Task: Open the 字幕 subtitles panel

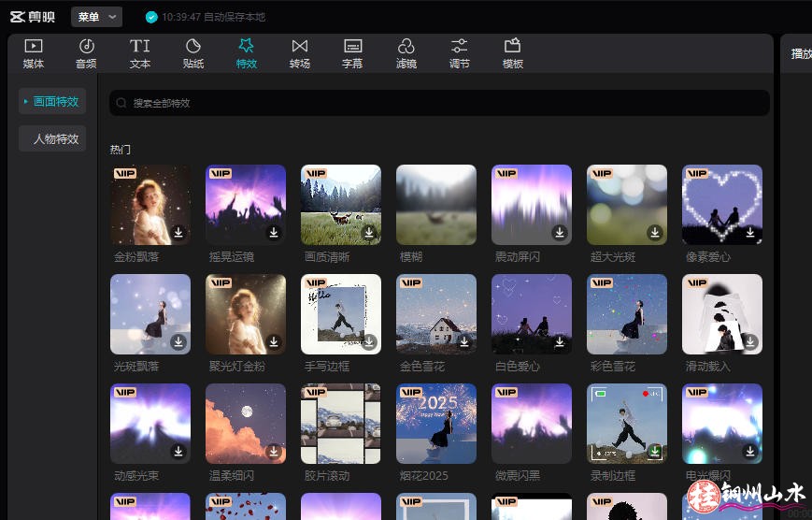Action: (x=352, y=53)
